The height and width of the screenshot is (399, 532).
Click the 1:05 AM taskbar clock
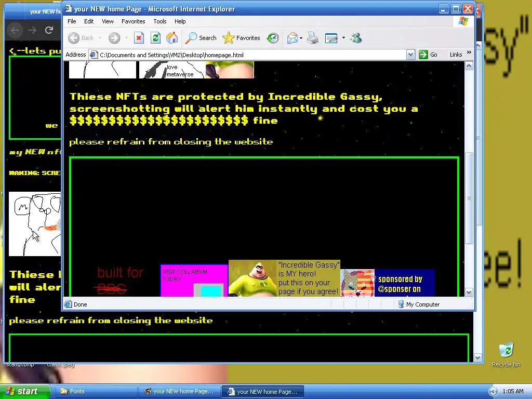(513, 391)
